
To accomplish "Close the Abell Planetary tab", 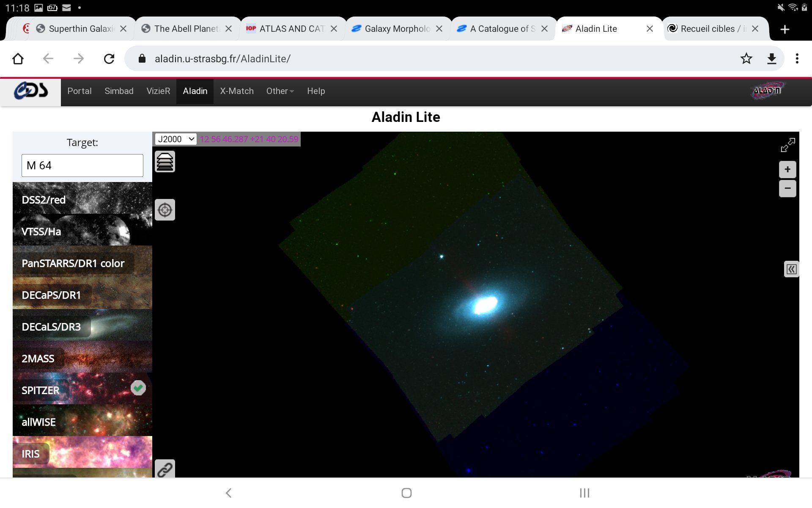I will tap(228, 29).
